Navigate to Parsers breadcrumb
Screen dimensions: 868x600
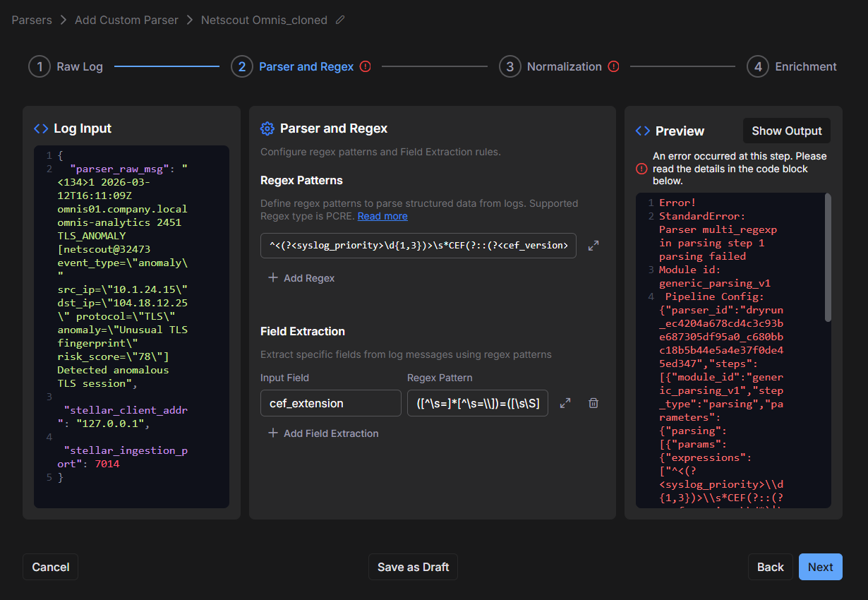pos(32,20)
